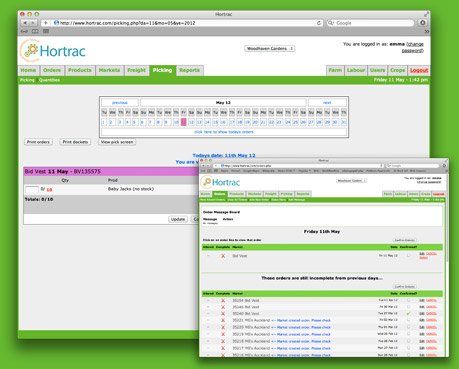Open the Farm tab in Picking window
This screenshot has width=459, height=369.
coord(335,70)
